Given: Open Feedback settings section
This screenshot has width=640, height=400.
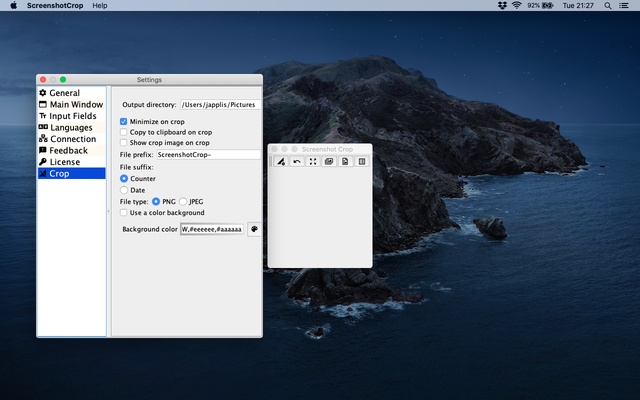Looking at the screenshot, I should point(71,150).
